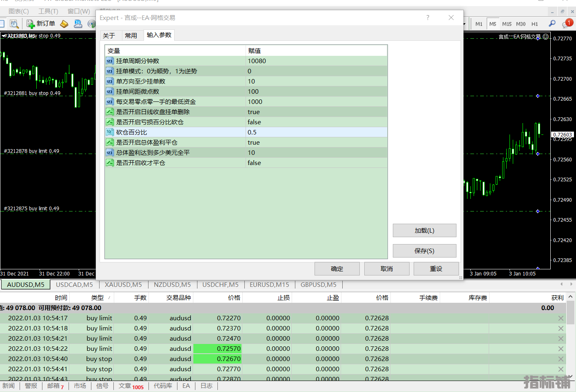Open the GBPUSD,M5 chart tab

click(319, 284)
